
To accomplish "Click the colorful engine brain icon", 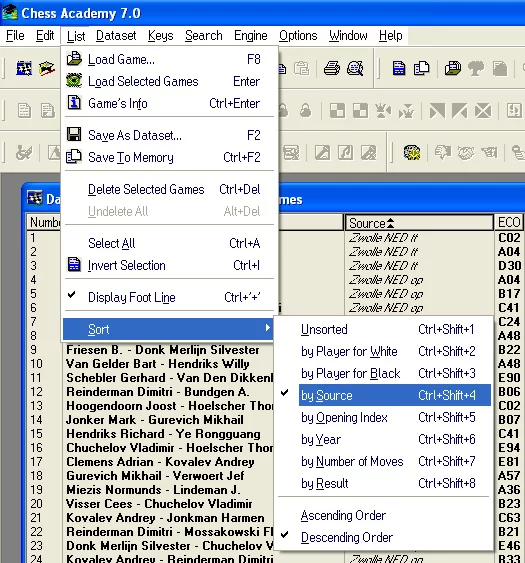I will click(412, 153).
